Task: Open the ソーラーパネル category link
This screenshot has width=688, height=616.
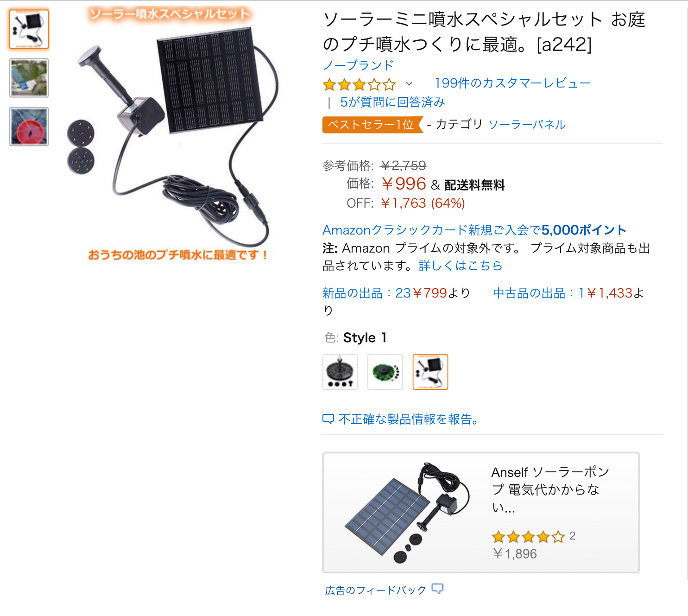Action: pyautogui.click(x=527, y=125)
